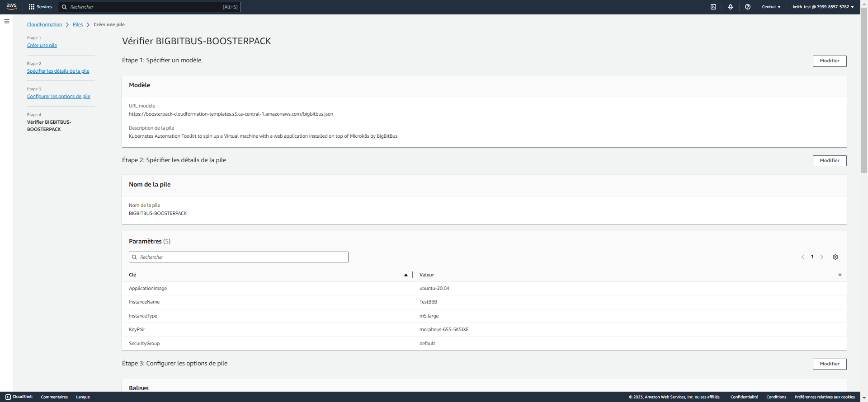868x402 pixels.
Task: Open the keith-test account menu
Action: [x=823, y=7]
